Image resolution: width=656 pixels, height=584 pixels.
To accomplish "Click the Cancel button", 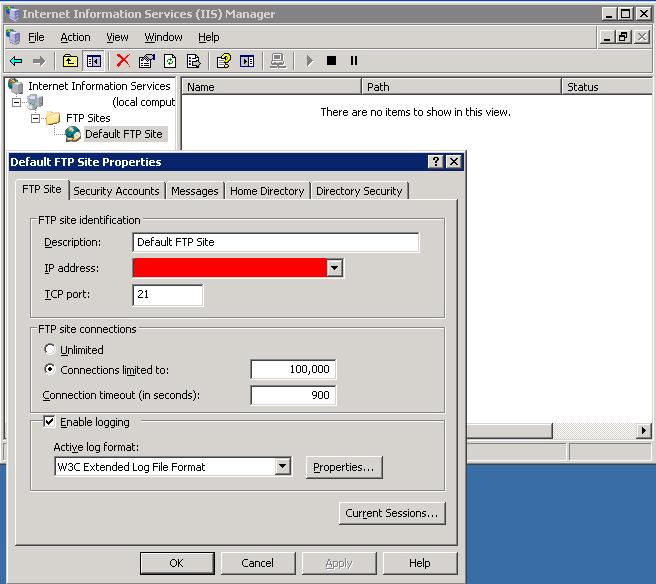I will tap(258, 563).
